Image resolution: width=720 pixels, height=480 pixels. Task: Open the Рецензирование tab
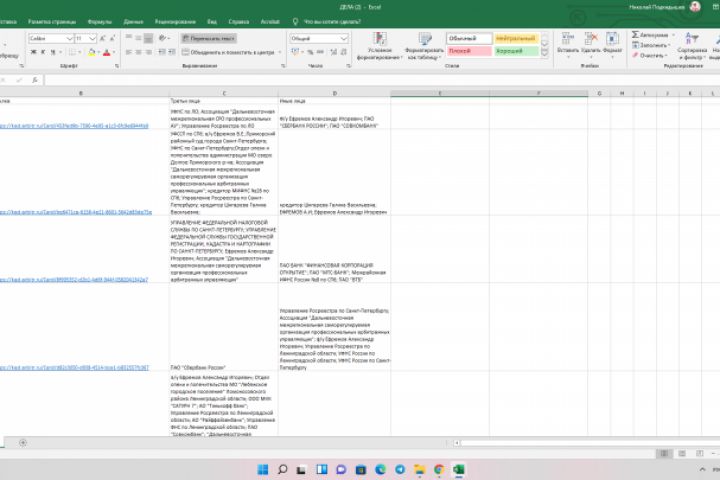point(175,22)
